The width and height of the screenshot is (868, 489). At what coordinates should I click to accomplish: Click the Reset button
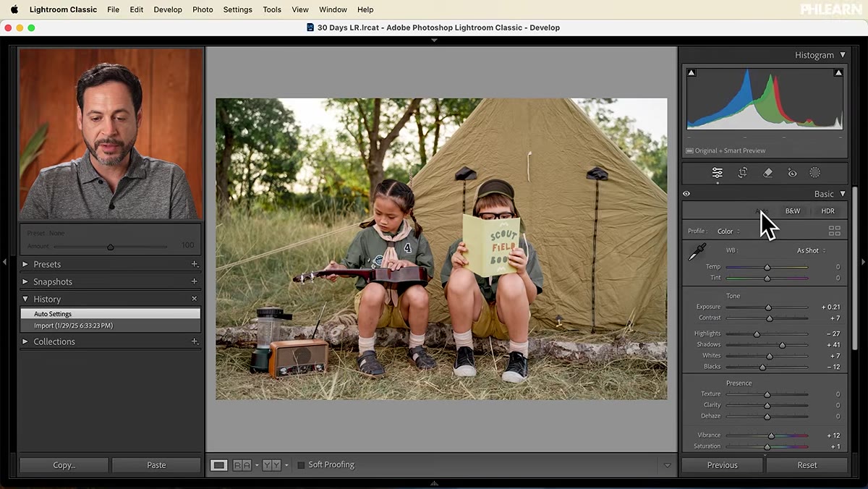807,465
